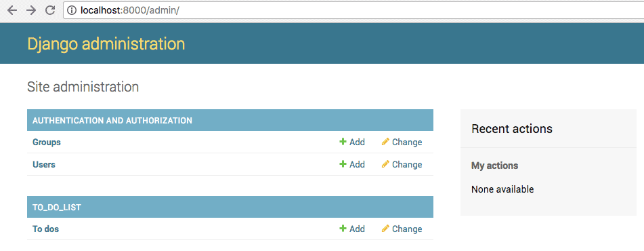This screenshot has height=251, width=644.
Task: Open the Users model link
Action: click(44, 165)
